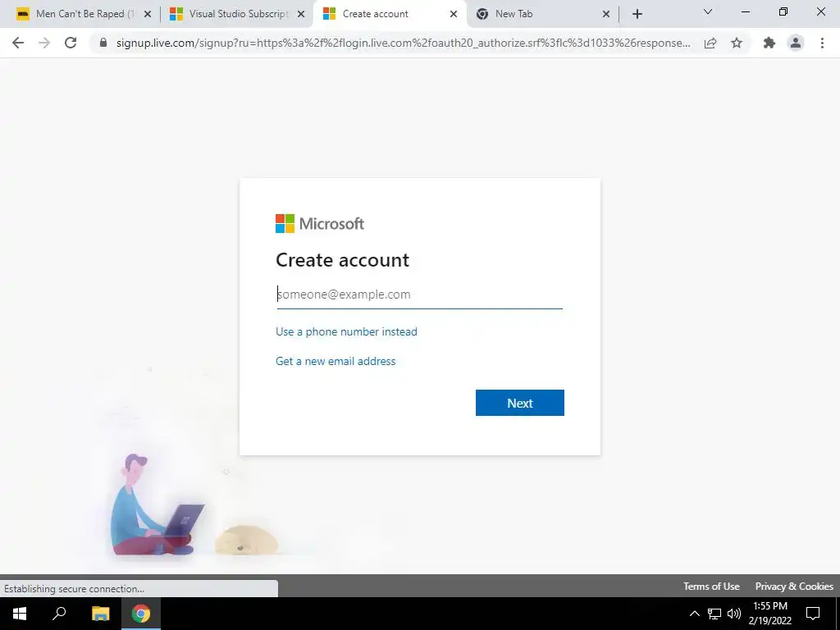This screenshot has width=840, height=630.
Task: Select the Create account tab
Action: pos(390,14)
